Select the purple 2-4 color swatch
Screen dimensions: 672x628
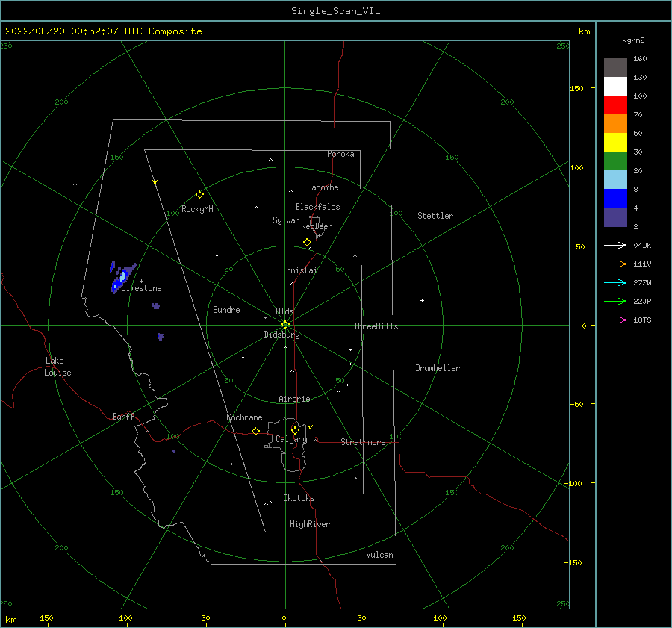pyautogui.click(x=615, y=217)
